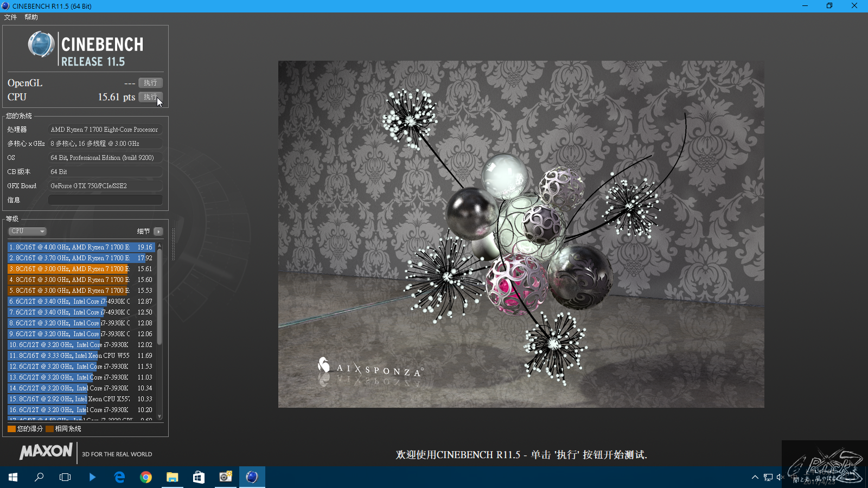Click the orange 您的得分 legend swatch
Image resolution: width=868 pixels, height=488 pixels.
tap(11, 429)
